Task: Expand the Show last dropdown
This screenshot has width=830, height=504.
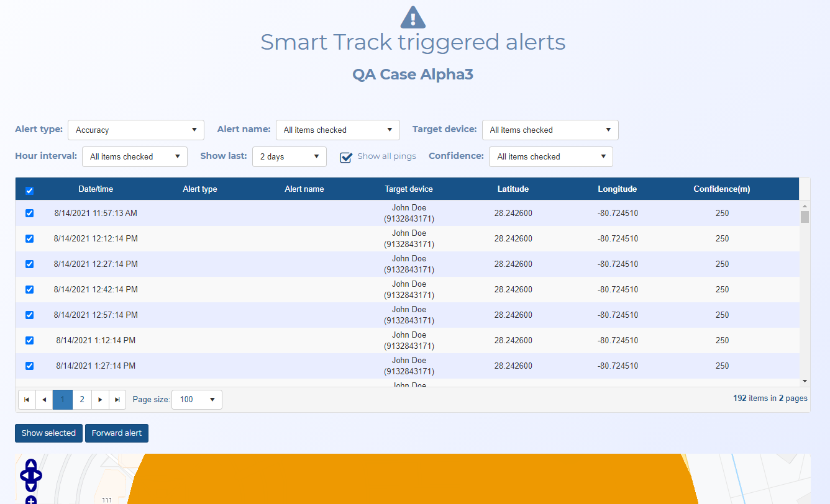Action: [x=289, y=157]
